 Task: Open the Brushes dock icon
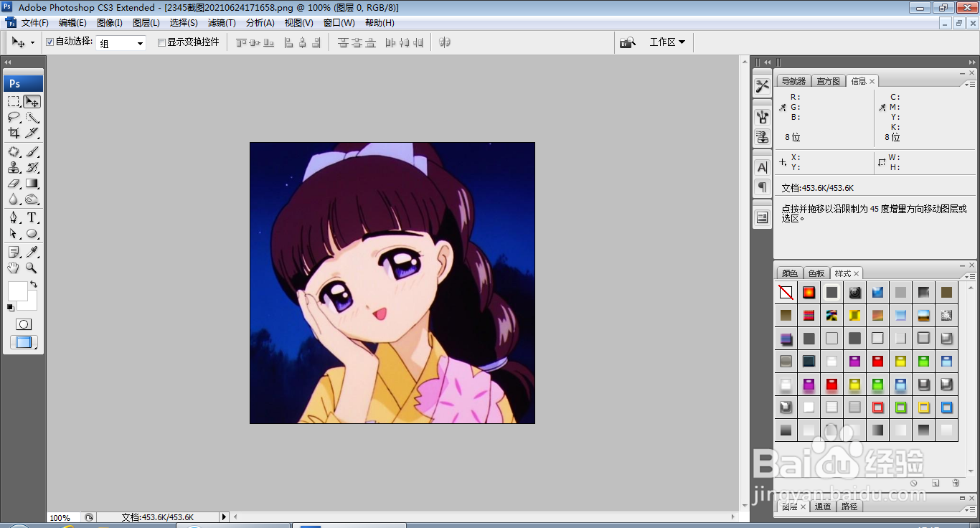pyautogui.click(x=762, y=117)
